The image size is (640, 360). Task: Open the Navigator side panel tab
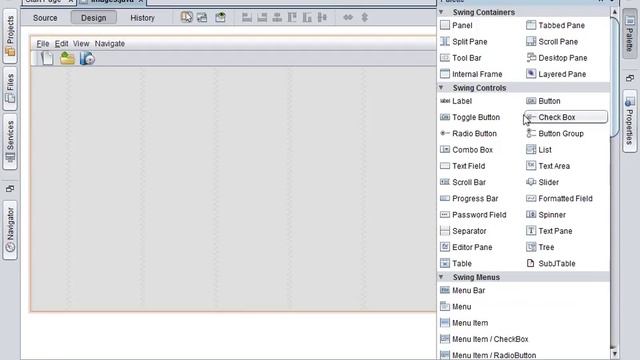(10, 230)
